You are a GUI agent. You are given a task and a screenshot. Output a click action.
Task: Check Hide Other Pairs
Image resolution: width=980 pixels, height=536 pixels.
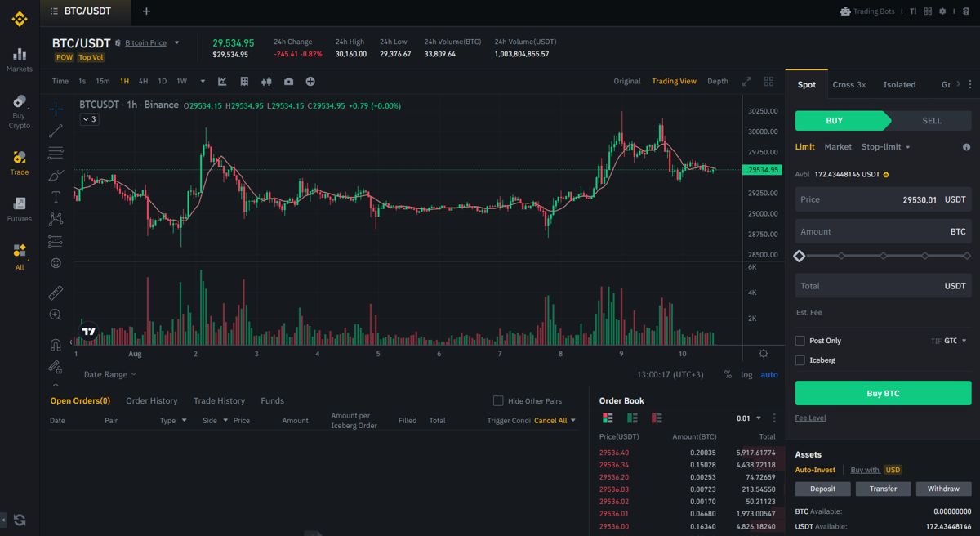[498, 400]
